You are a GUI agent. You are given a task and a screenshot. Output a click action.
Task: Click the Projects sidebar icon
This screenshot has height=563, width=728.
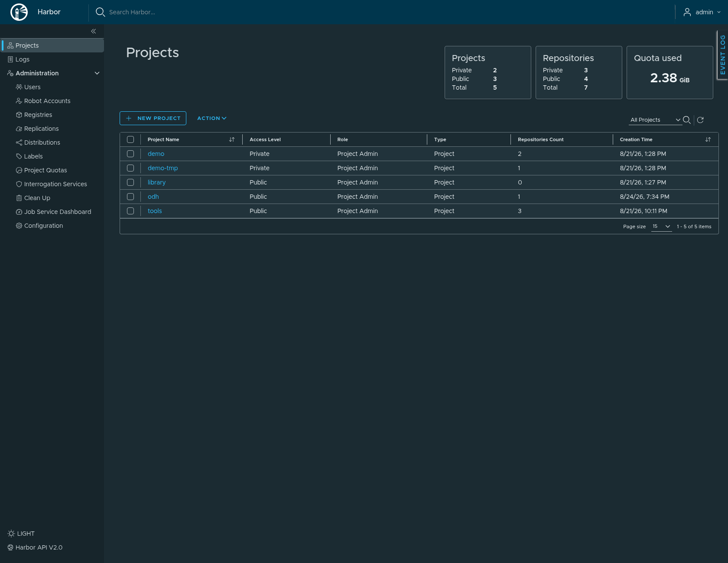tap(10, 45)
